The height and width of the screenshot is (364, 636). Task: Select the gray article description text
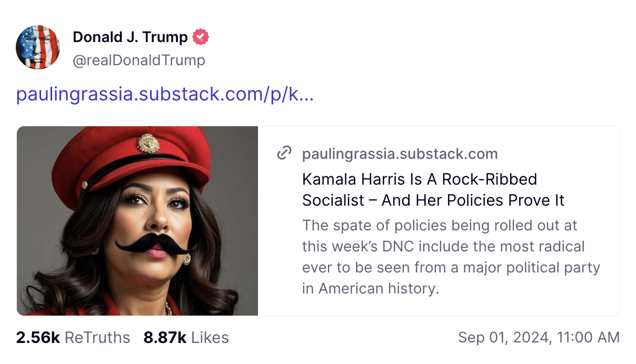(x=451, y=257)
